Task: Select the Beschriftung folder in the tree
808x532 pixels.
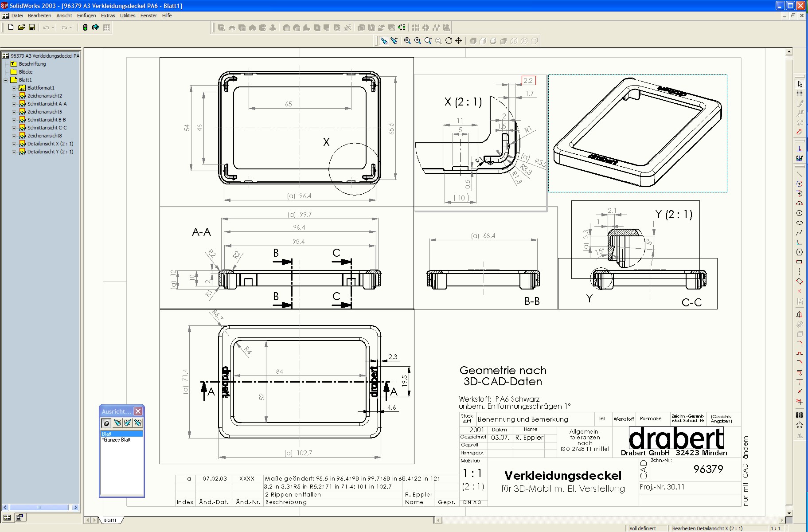Action: click(32, 64)
